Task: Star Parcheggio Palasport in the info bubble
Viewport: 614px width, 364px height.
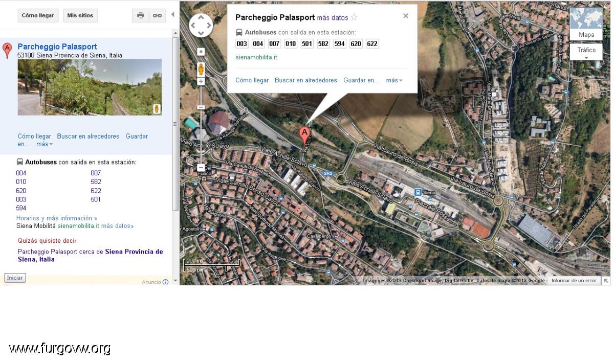Action: click(x=354, y=17)
